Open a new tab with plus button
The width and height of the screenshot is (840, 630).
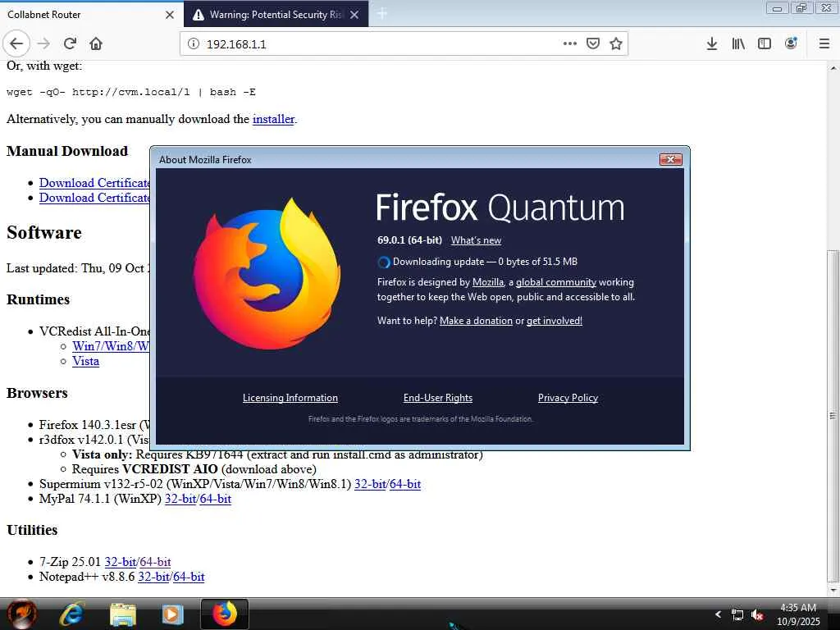click(x=382, y=14)
